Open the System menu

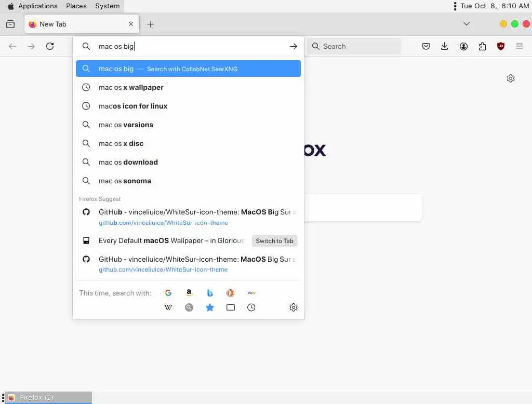point(107,6)
